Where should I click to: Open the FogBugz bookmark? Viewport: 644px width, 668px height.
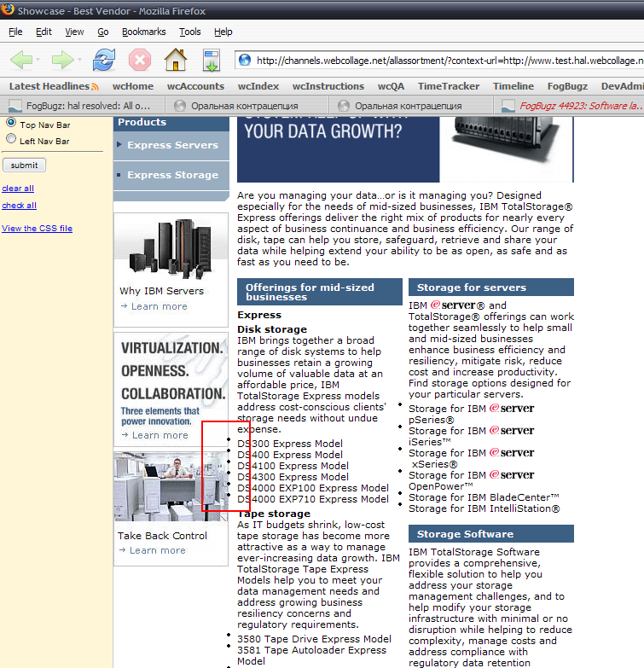(x=567, y=86)
